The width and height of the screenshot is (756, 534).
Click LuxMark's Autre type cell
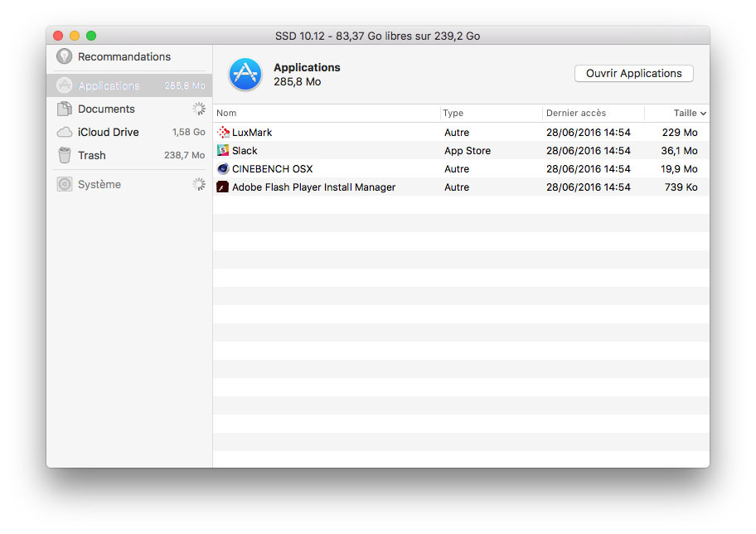coord(457,132)
